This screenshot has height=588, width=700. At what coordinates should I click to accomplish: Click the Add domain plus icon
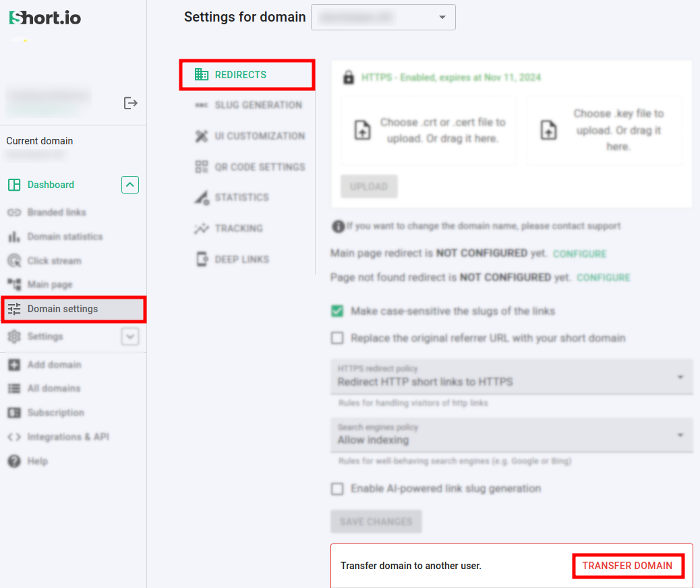14,365
